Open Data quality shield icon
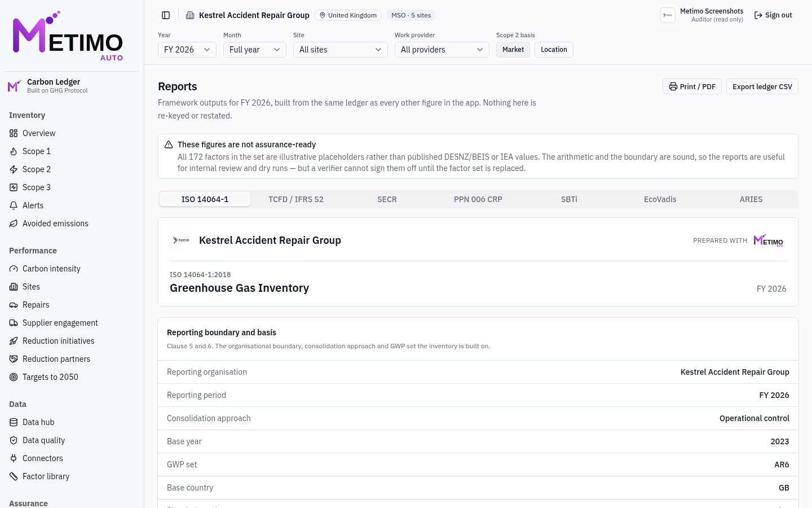The image size is (812, 508). pyautogui.click(x=14, y=440)
